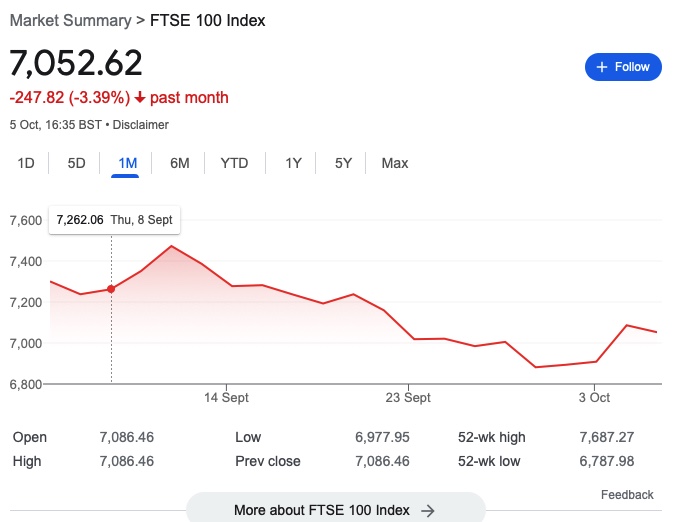Select the 5D time range tab

pyautogui.click(x=76, y=163)
